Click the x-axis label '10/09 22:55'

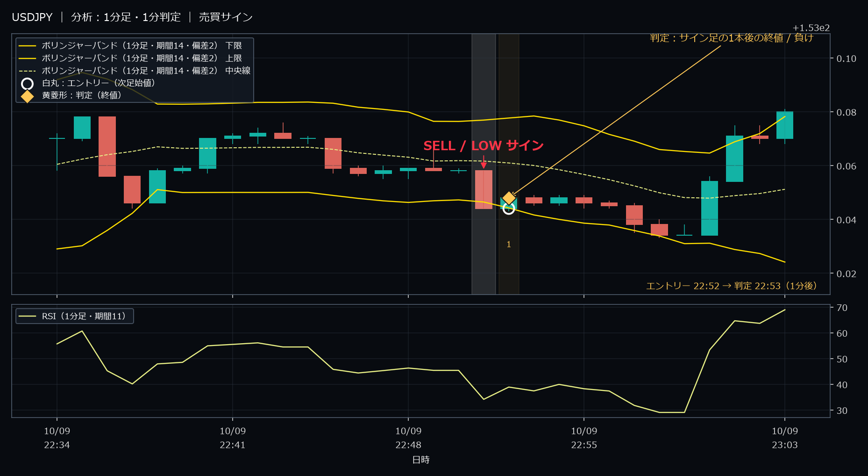pos(584,438)
